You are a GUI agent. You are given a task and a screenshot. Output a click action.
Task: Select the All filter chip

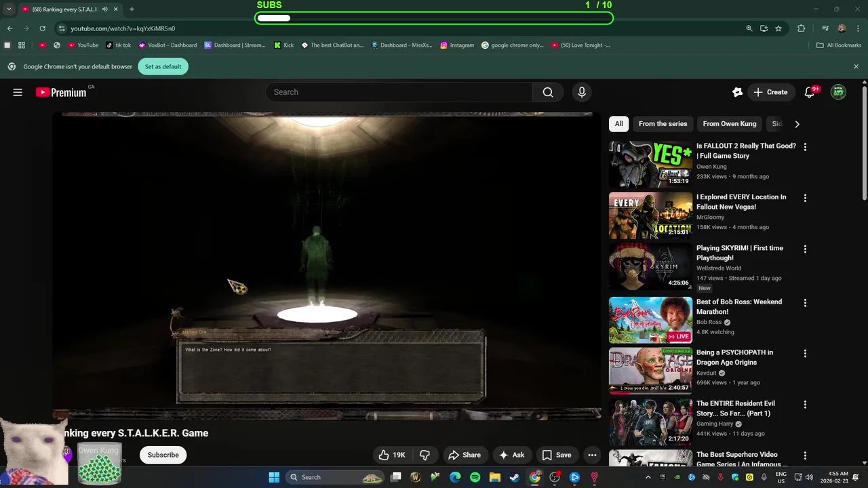click(618, 124)
